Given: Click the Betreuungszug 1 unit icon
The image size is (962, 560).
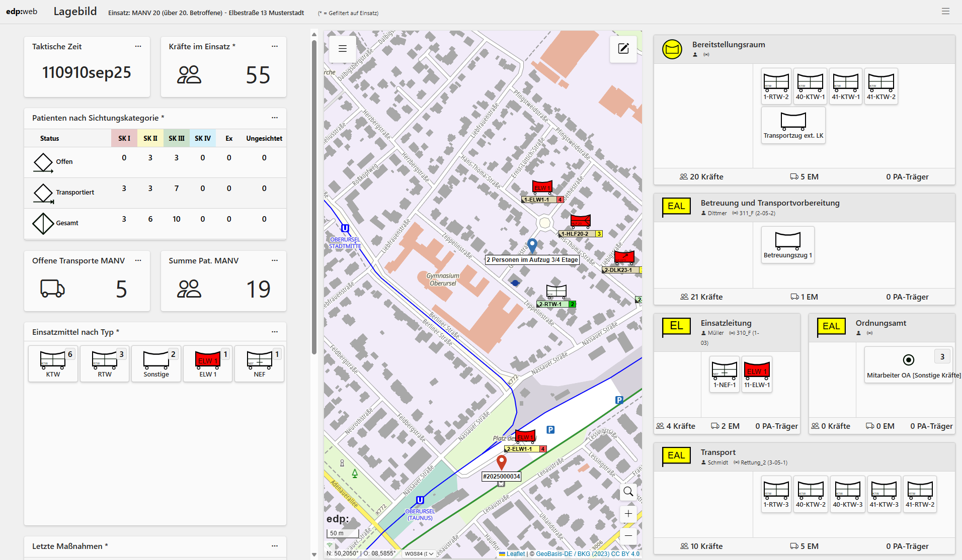Looking at the screenshot, I should pyautogui.click(x=787, y=244).
